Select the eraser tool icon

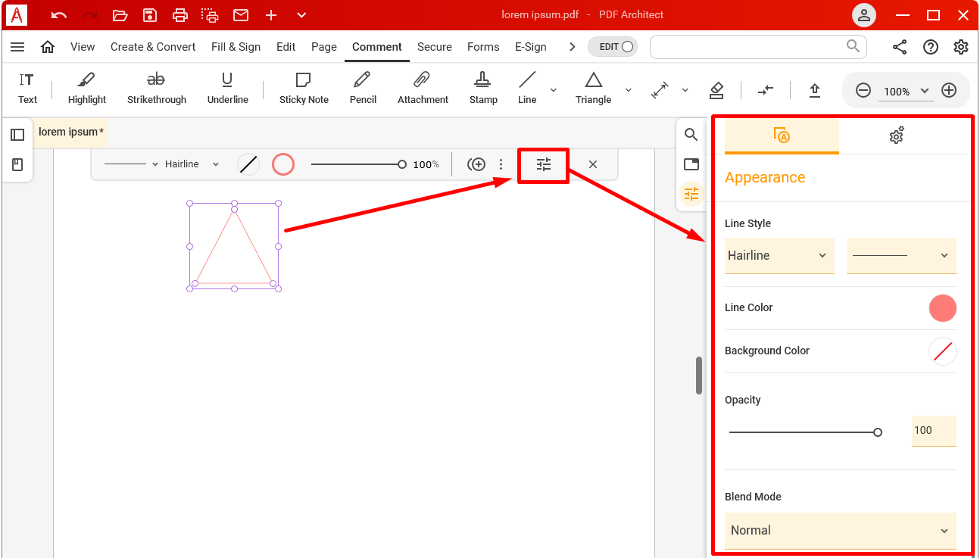(x=716, y=90)
